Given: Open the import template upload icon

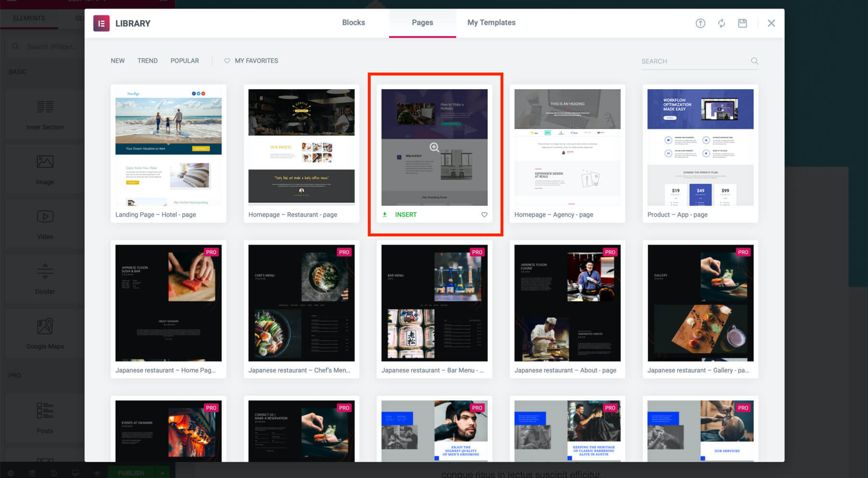Looking at the screenshot, I should (700, 23).
